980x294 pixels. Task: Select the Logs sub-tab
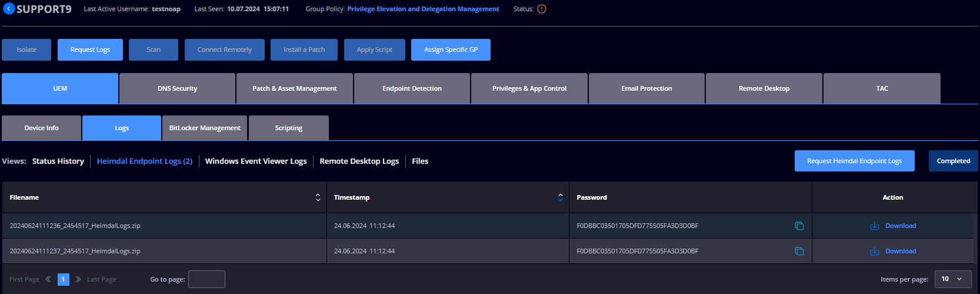tap(122, 128)
